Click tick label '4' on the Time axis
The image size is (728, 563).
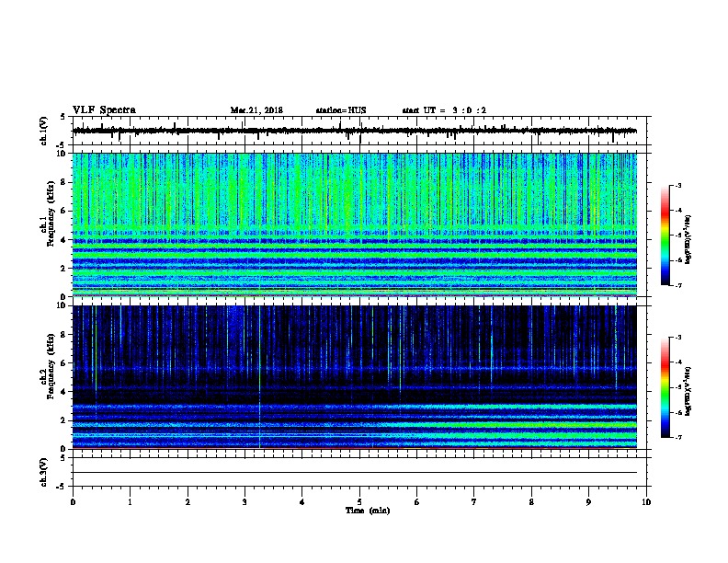[302, 502]
